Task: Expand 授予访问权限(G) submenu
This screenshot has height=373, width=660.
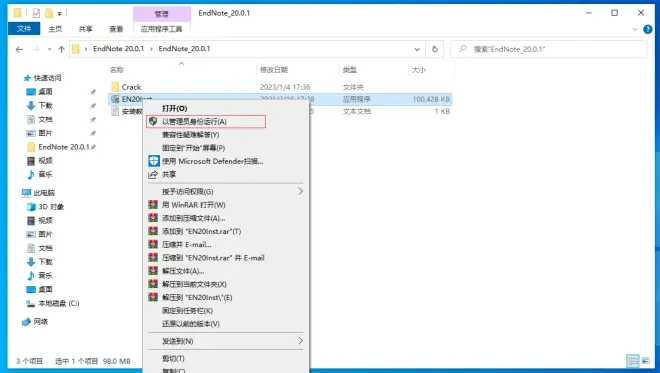Action: 226,192
